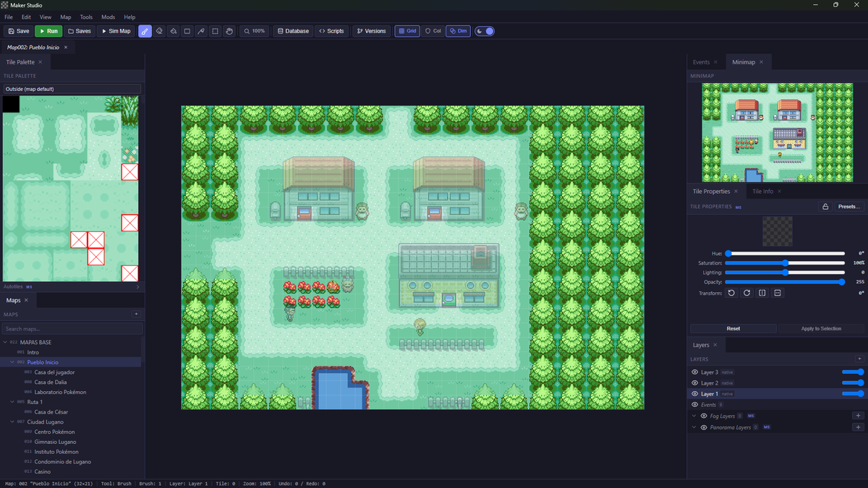Image resolution: width=868 pixels, height=488 pixels.
Task: Select the Fill bucket tool
Action: [x=173, y=31]
